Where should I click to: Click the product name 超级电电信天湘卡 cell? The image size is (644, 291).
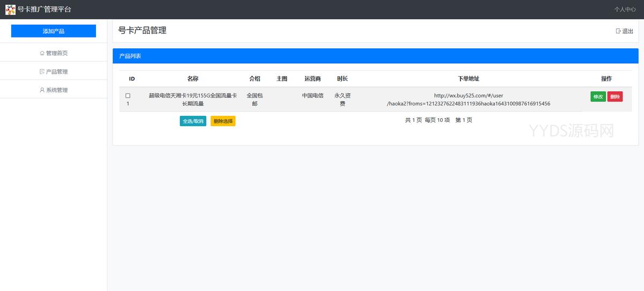193,99
